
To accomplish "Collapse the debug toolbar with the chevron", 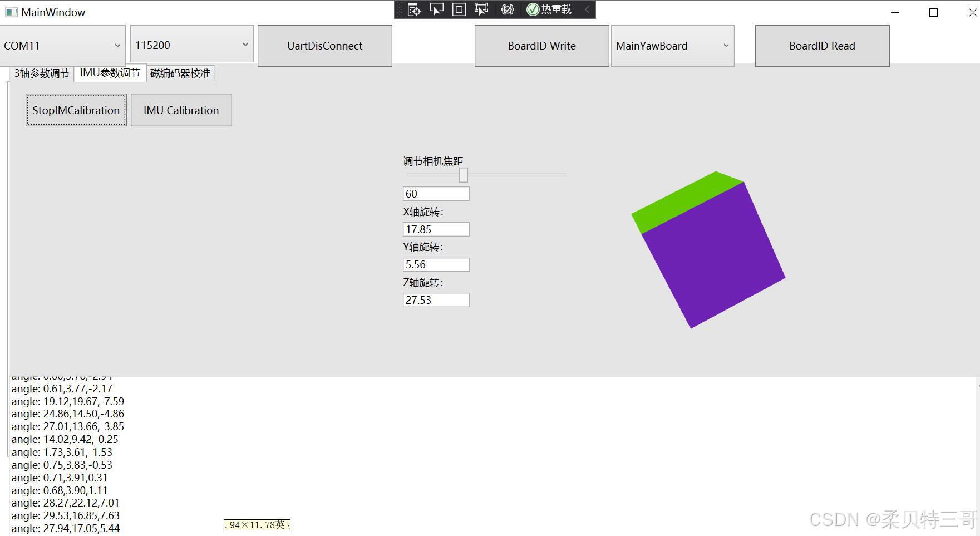I will (587, 9).
